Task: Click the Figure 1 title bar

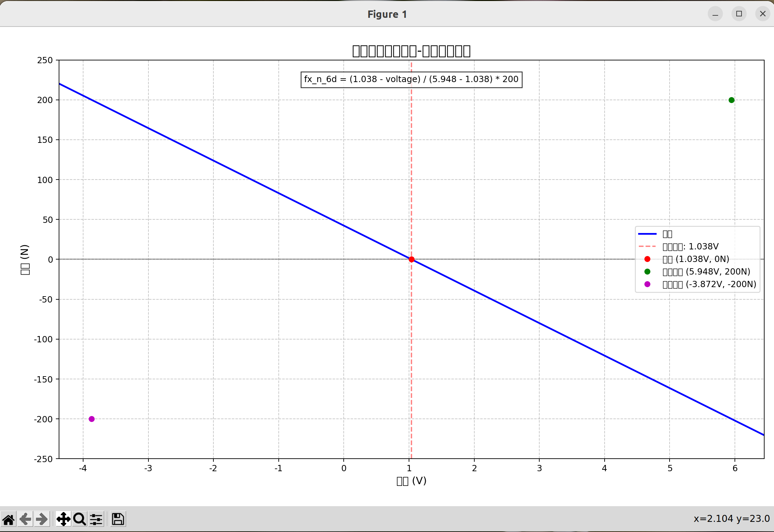Action: point(387,14)
